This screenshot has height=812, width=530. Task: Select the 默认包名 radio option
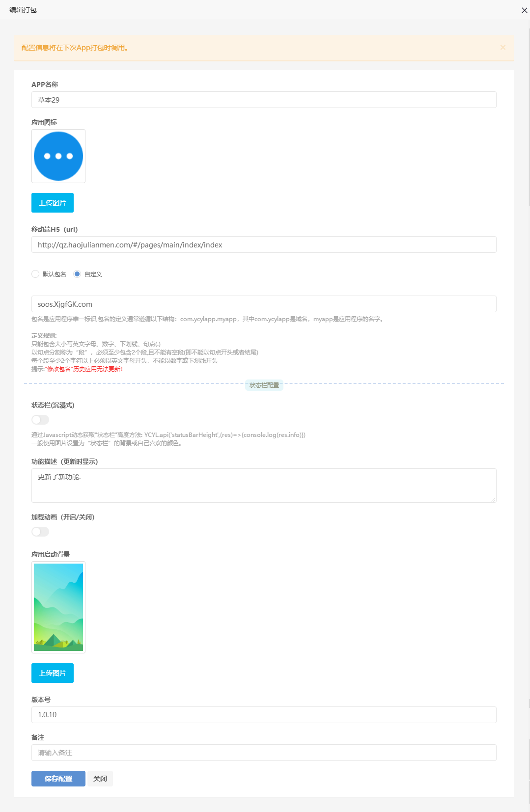coord(35,274)
